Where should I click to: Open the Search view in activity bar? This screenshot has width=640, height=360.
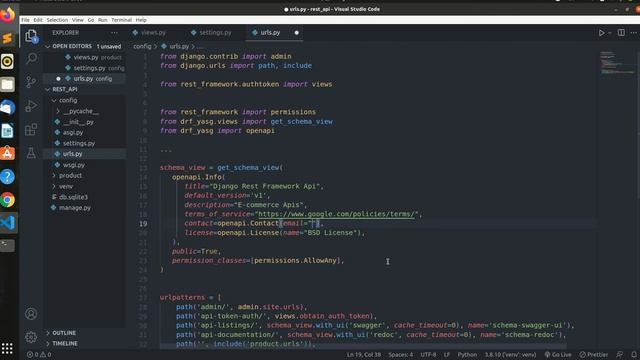click(31, 58)
